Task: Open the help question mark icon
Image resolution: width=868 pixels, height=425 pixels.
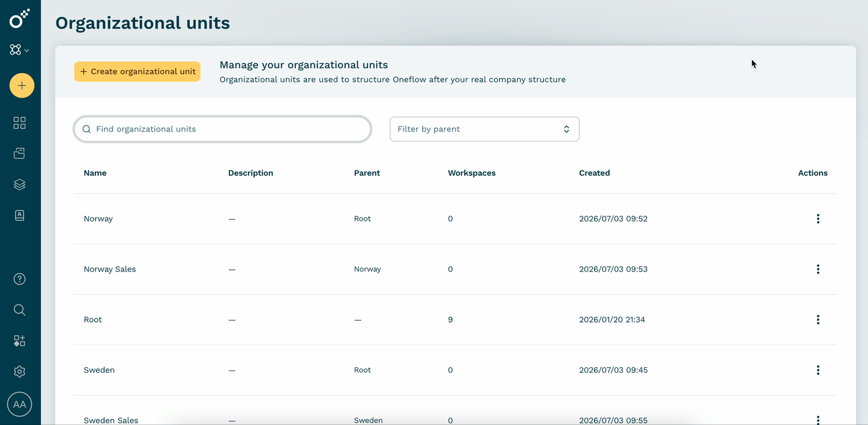Action: pos(19,279)
